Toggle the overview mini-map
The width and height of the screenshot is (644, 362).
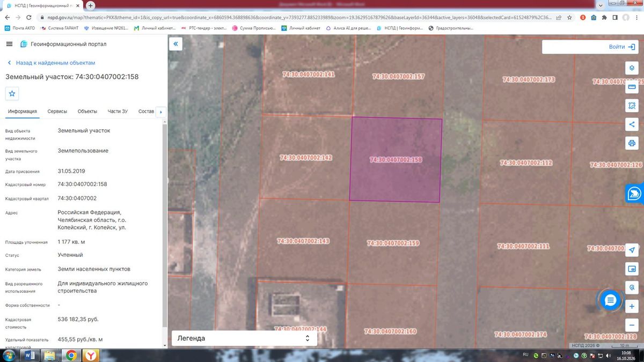tap(632, 269)
